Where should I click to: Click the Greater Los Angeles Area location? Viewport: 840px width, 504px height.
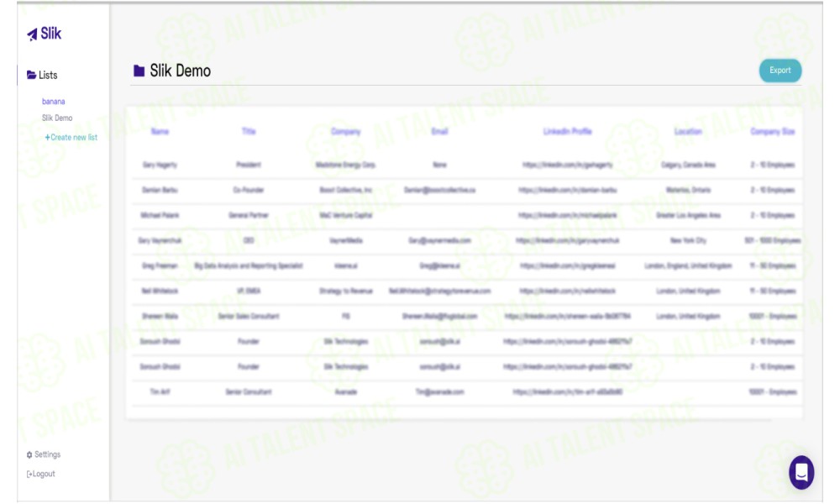(x=688, y=215)
